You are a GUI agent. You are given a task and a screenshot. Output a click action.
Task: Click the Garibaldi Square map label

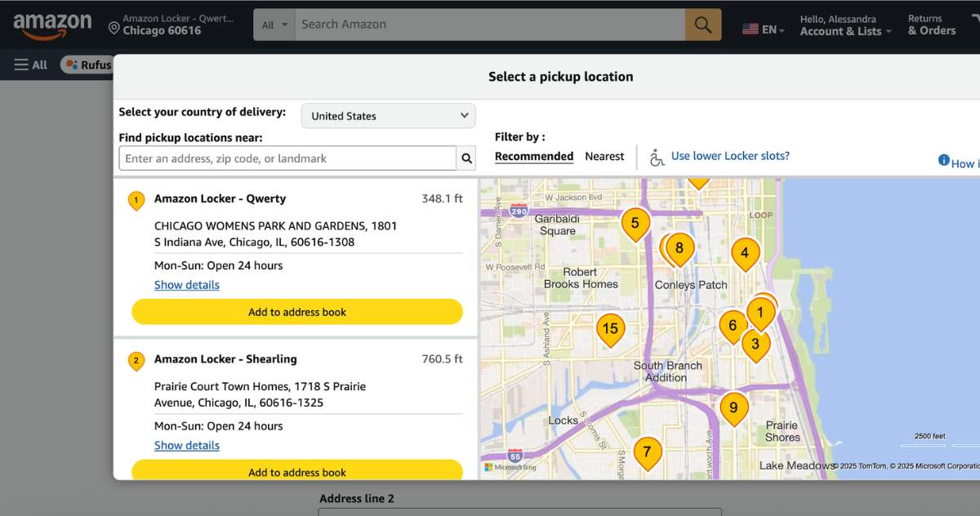point(557,225)
